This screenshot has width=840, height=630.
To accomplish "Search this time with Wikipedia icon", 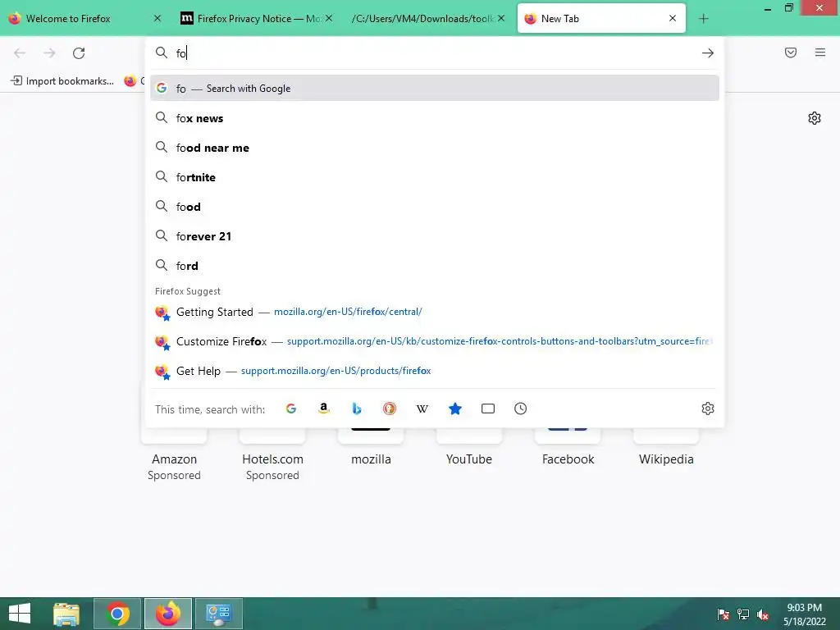I will point(422,409).
